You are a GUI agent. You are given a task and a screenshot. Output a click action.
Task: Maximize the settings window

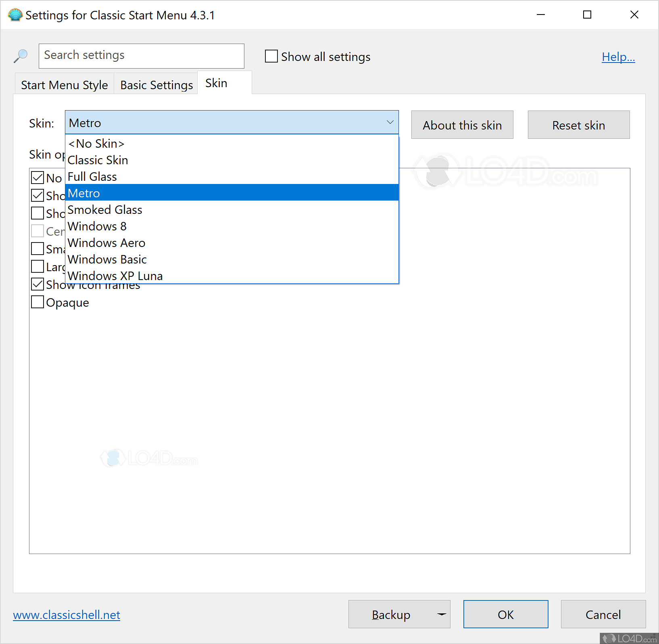pyautogui.click(x=587, y=15)
